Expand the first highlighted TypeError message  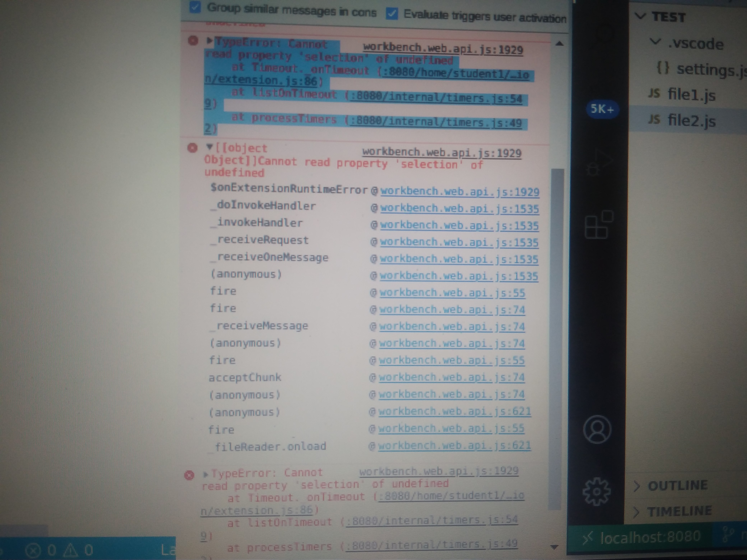coord(209,41)
